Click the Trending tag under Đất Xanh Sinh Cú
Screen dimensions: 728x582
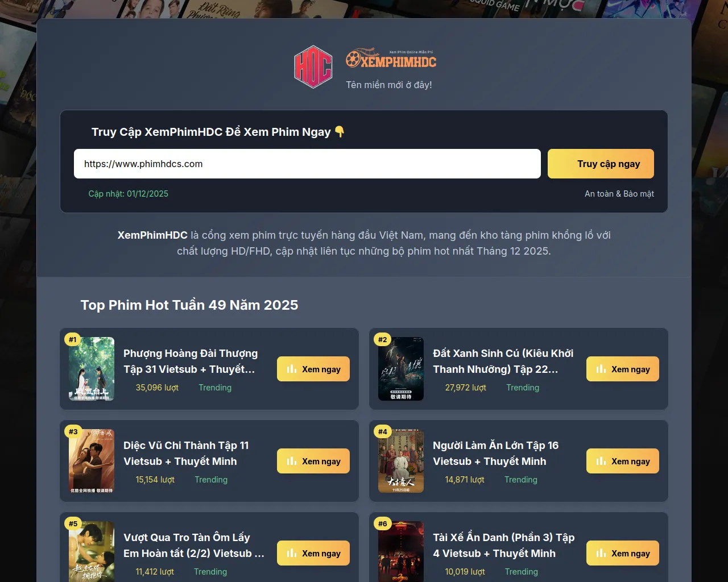[523, 388]
